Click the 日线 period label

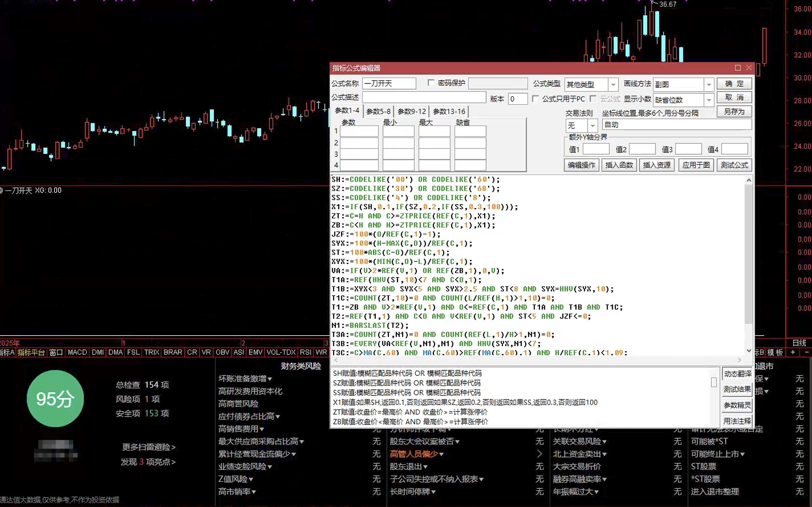(799, 343)
